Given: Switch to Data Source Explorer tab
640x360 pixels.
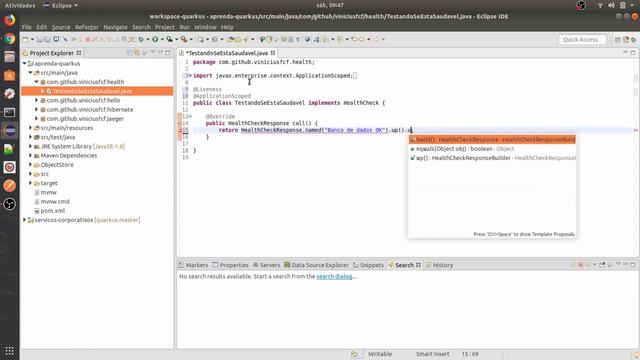Looking at the screenshot, I should click(316, 265).
